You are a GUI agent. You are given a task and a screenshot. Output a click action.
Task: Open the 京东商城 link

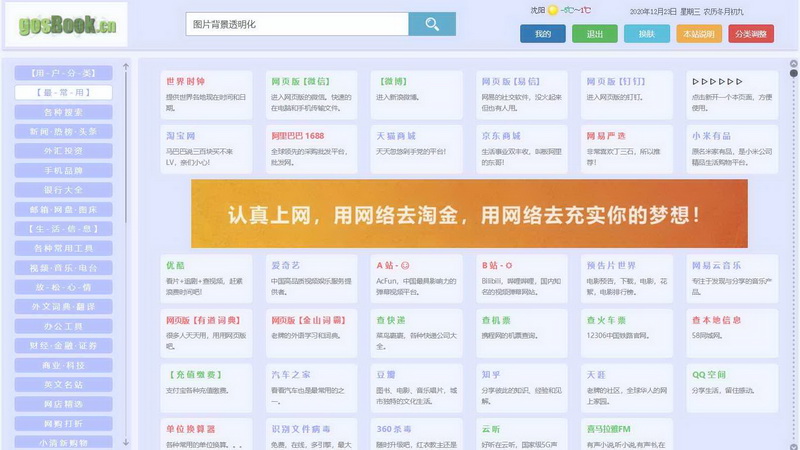(520, 146)
